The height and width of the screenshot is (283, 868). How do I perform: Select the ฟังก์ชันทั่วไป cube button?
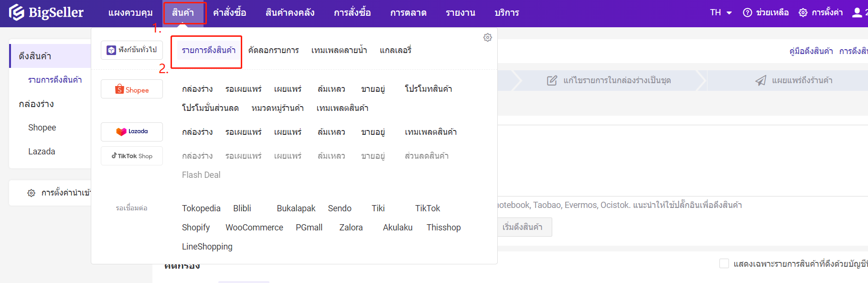tap(132, 50)
